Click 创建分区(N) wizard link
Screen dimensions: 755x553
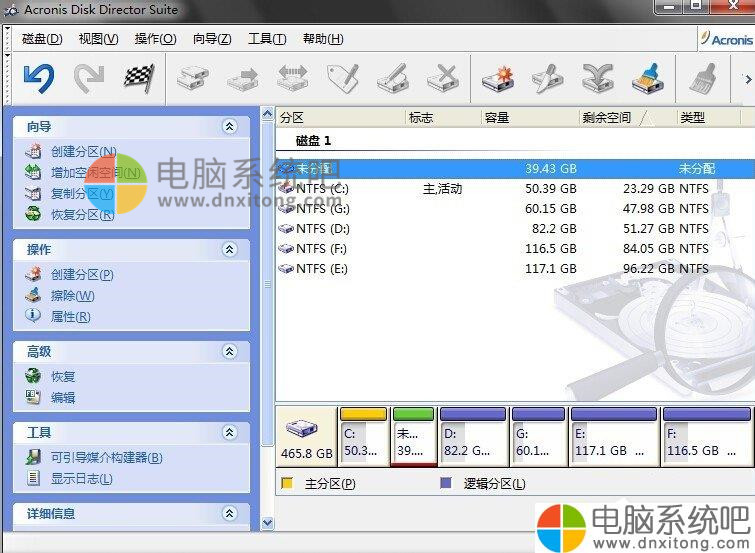(84, 152)
